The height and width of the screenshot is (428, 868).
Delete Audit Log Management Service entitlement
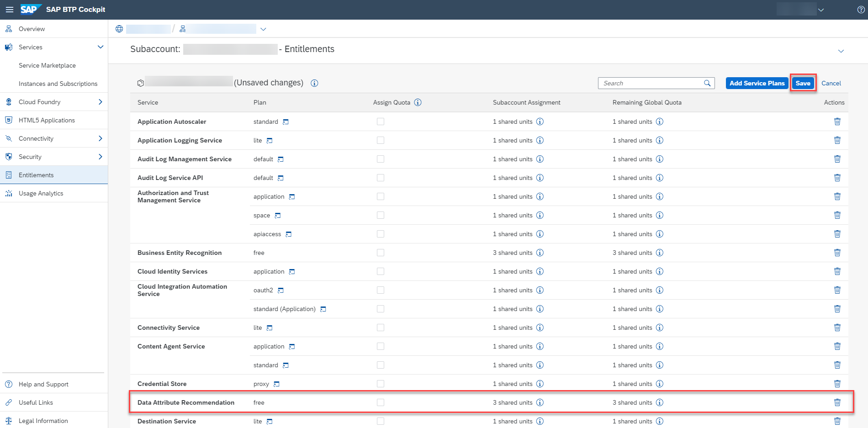tap(837, 159)
